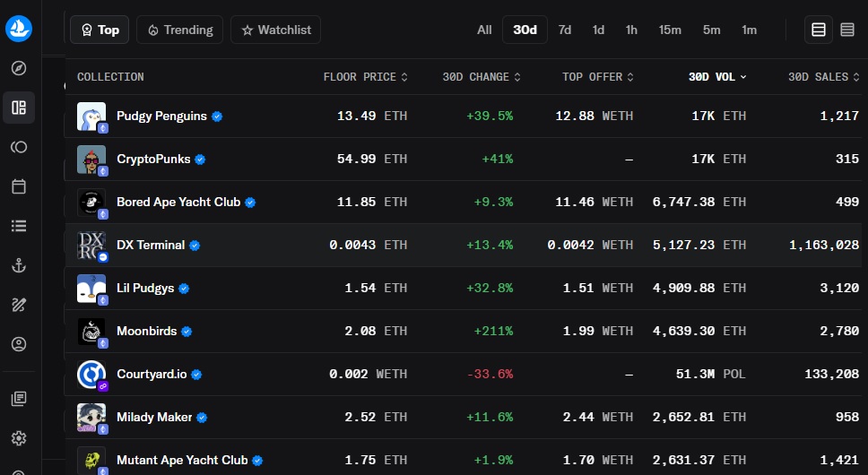Open the Mutant Ape Yacht Club name
This screenshot has width=868, height=475.
[x=182, y=460]
